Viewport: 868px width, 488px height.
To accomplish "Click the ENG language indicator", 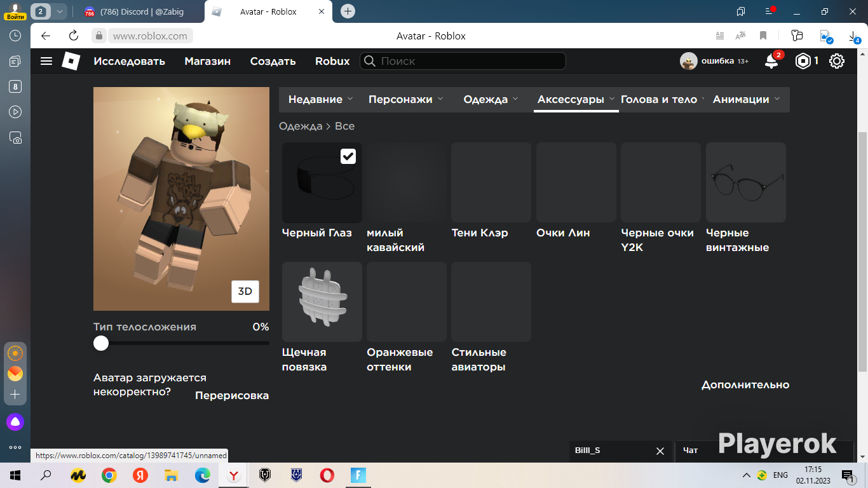I will click(780, 475).
